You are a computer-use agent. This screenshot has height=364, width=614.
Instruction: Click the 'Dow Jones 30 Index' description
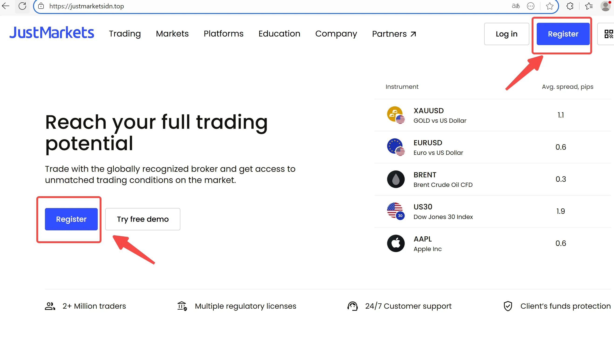tap(443, 217)
